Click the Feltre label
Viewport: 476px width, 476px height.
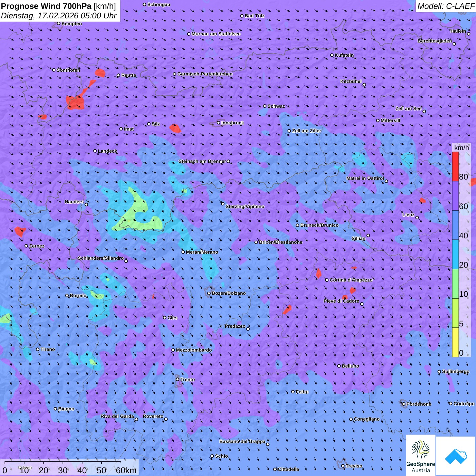[302, 392]
